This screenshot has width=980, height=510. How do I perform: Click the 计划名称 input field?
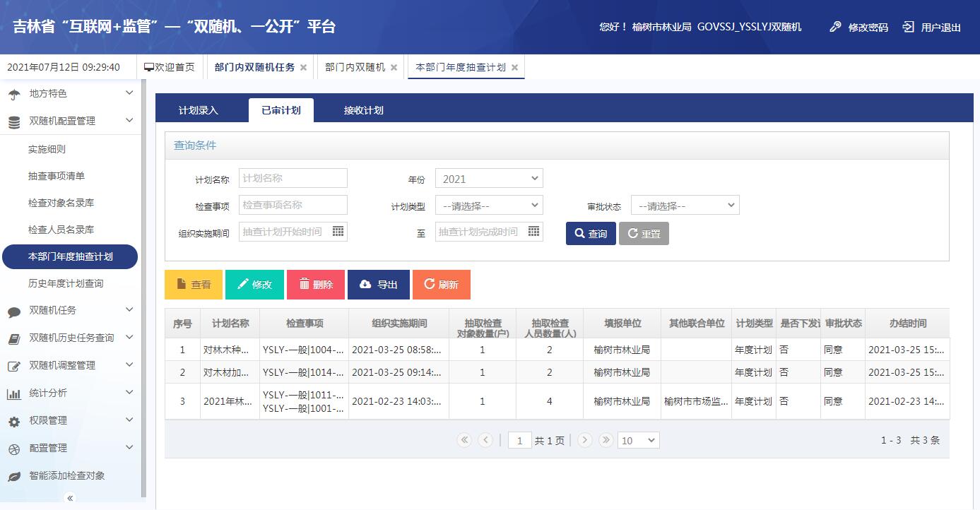click(293, 178)
